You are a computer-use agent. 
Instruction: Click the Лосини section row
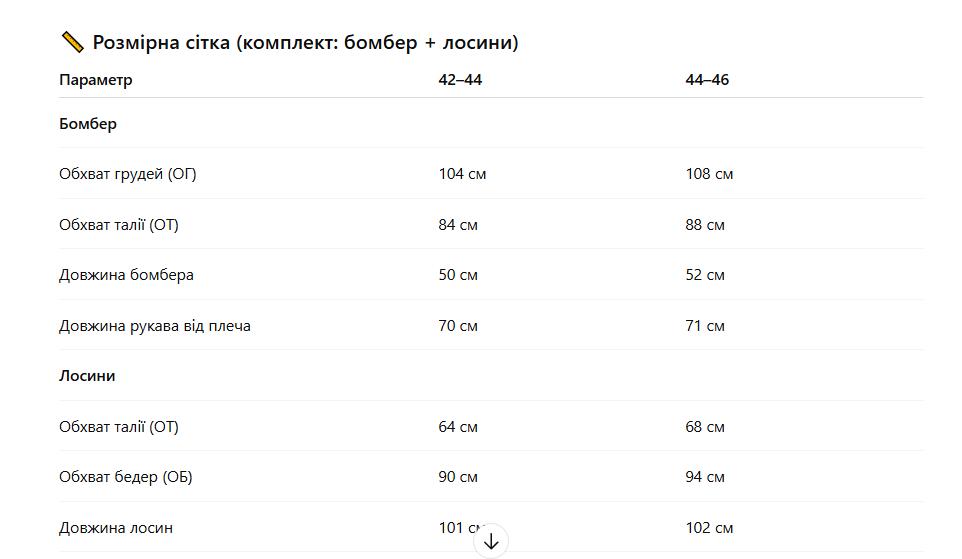point(491,376)
